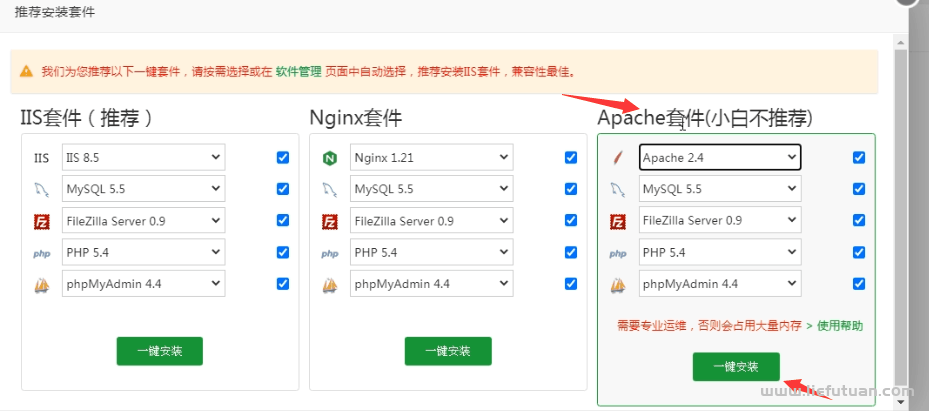Click the phpMyAdmin sailboat icon in Apache suite

click(618, 285)
